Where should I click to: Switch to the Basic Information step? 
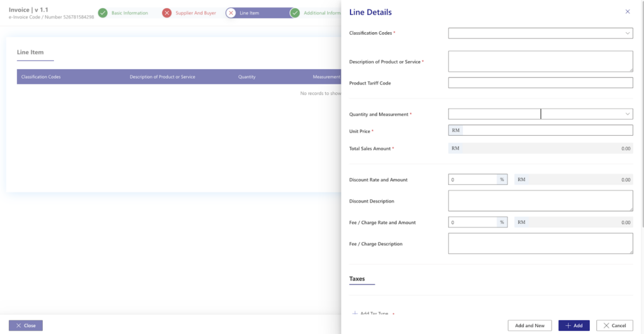130,13
